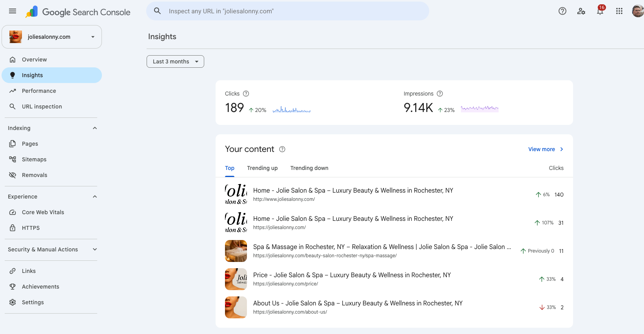Click the Google Search Console logo
The width and height of the screenshot is (644, 334).
click(78, 12)
